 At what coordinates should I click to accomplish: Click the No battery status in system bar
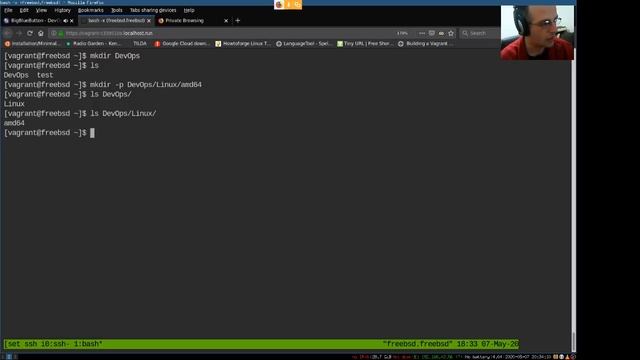tap(477, 357)
